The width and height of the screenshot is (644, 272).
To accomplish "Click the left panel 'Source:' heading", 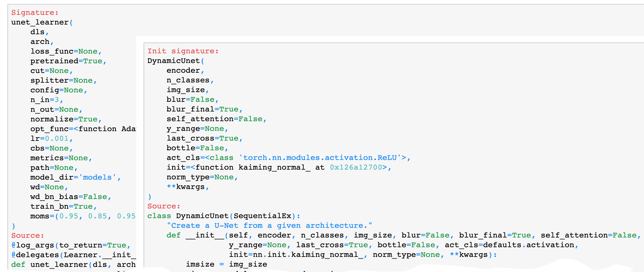I will click(x=28, y=236).
